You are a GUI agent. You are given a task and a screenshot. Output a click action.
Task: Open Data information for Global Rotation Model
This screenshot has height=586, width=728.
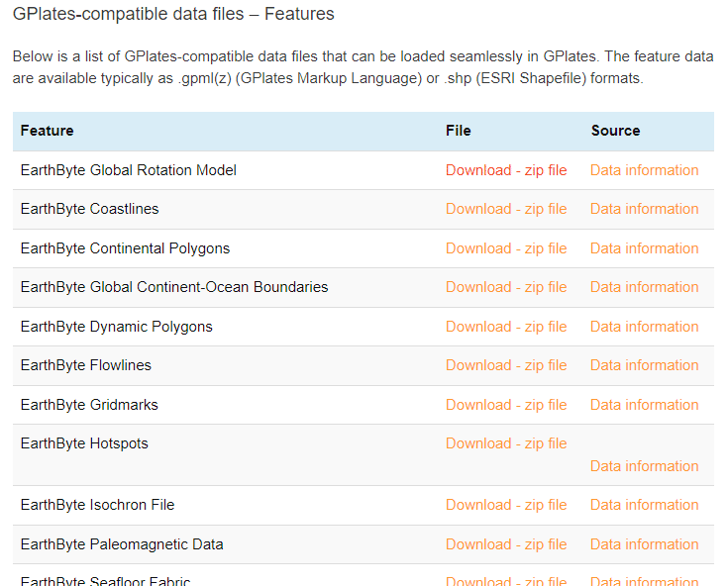pos(644,170)
